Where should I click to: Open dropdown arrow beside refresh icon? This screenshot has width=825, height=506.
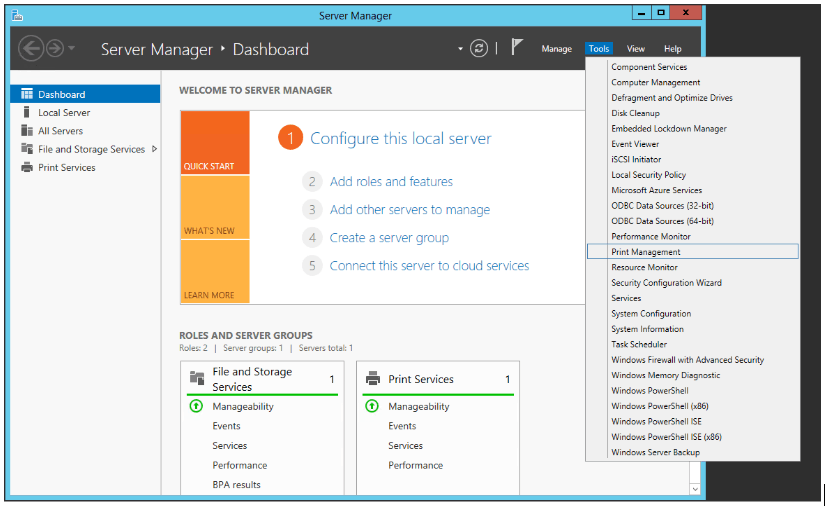[461, 49]
